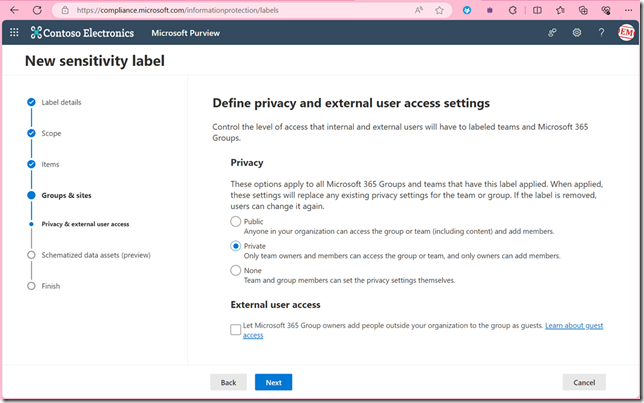This screenshot has width=644, height=403.
Task: Open browser essentials heart icon
Action: pyautogui.click(x=606, y=10)
